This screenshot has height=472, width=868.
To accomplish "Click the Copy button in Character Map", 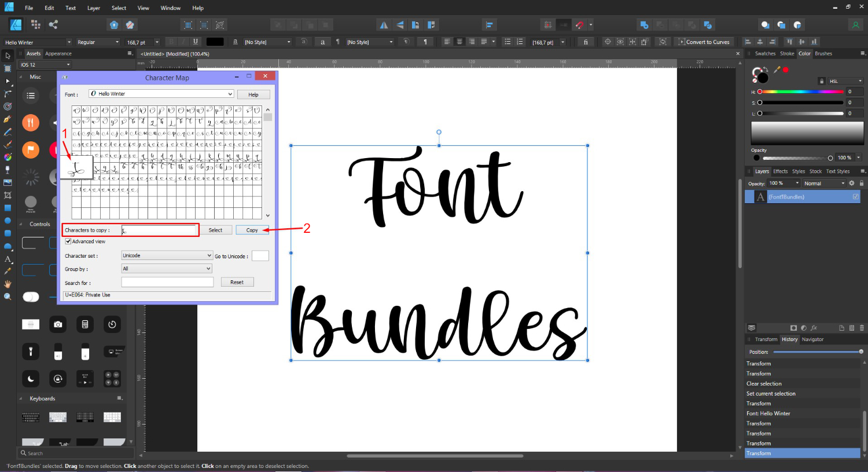I will (252, 230).
